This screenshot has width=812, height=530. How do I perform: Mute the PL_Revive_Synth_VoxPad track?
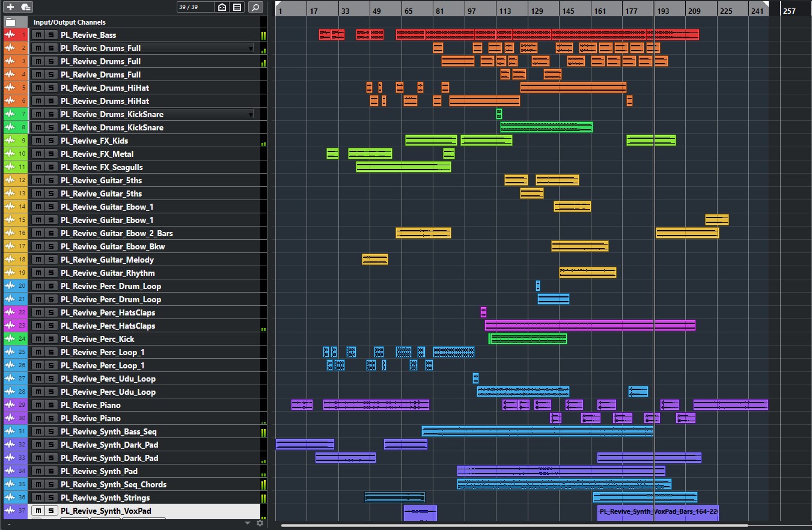point(38,511)
